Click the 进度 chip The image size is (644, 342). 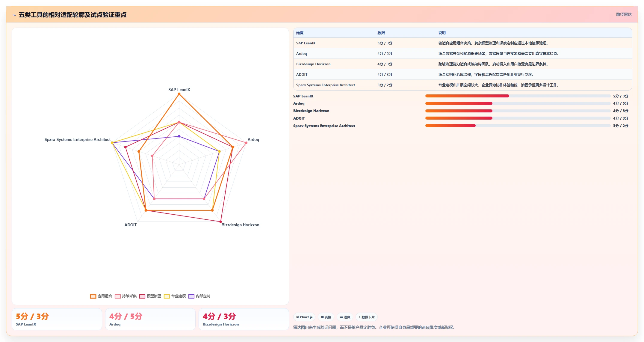pos(345,317)
